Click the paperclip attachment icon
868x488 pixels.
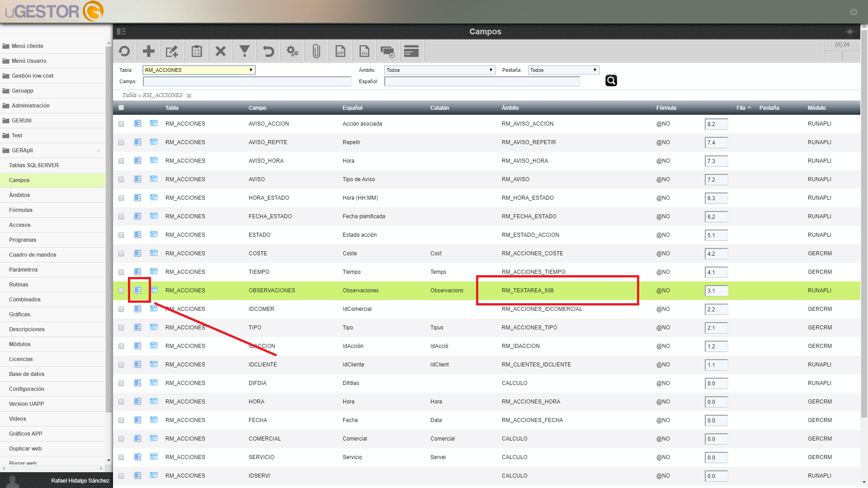316,52
